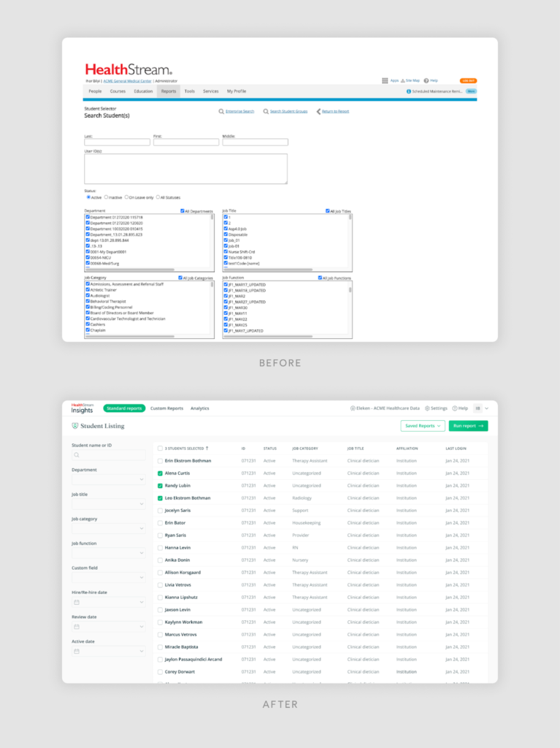The height and width of the screenshot is (748, 560).
Task: Open the Apps grid icon in Before screen
Action: 385,80
